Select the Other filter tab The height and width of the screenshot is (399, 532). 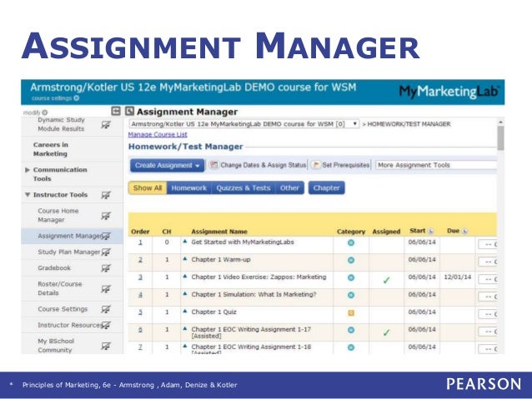click(x=289, y=187)
